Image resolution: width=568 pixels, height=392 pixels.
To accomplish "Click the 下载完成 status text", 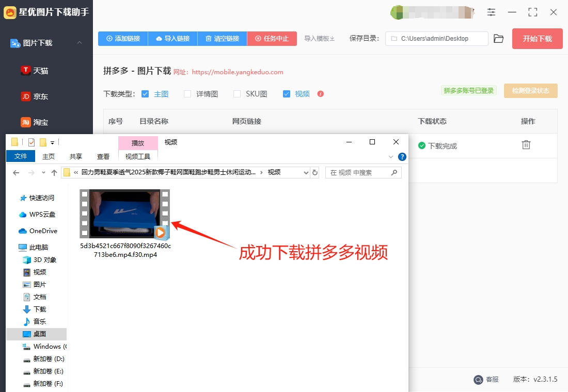I will tap(443, 146).
